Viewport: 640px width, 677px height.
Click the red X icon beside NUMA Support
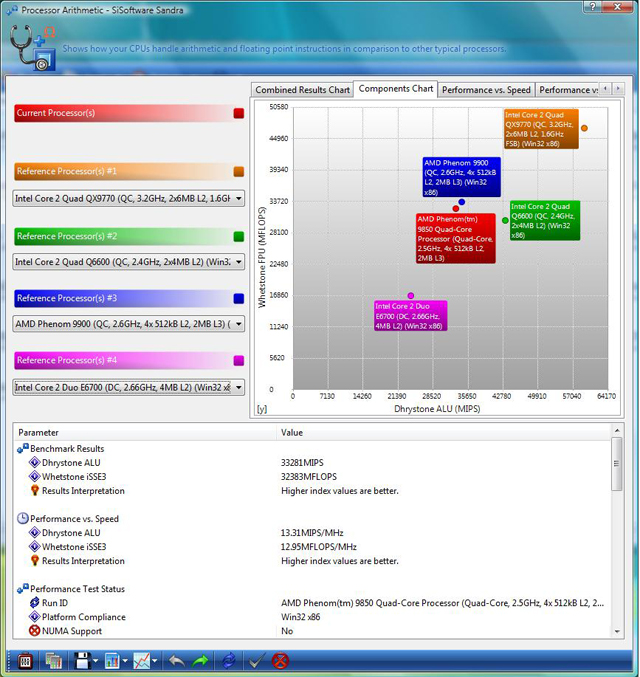point(35,631)
